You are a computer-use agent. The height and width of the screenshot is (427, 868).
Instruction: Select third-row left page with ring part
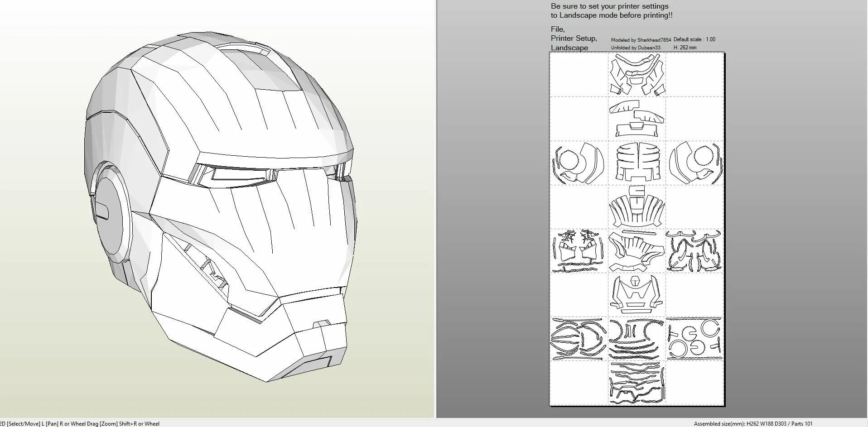tap(579, 163)
